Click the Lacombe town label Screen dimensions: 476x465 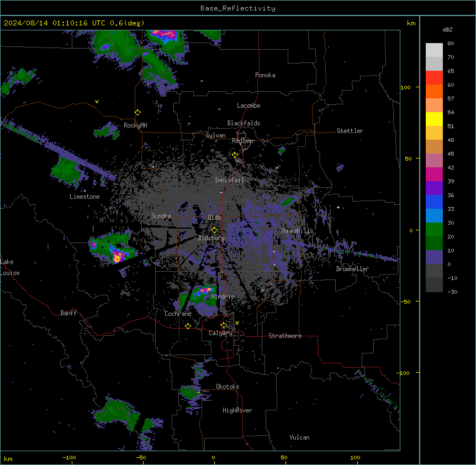point(248,105)
